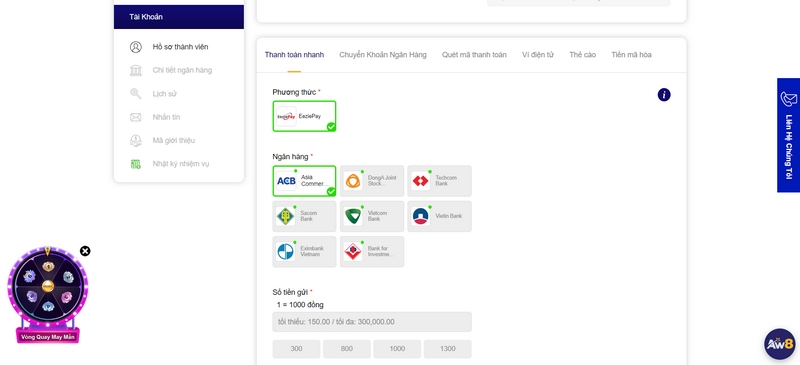This screenshot has height=365, width=800.
Task: Click the AW8 logo chat bubble
Action: click(x=780, y=344)
